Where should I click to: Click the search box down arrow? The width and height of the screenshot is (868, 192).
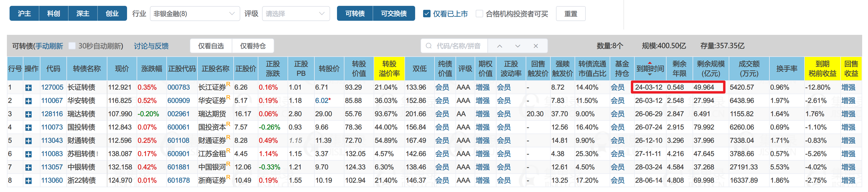click(517, 46)
